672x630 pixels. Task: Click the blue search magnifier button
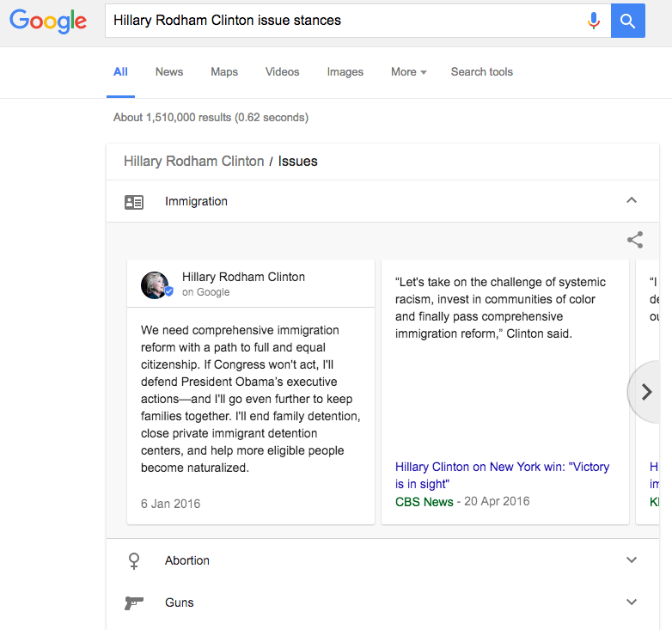(x=628, y=21)
